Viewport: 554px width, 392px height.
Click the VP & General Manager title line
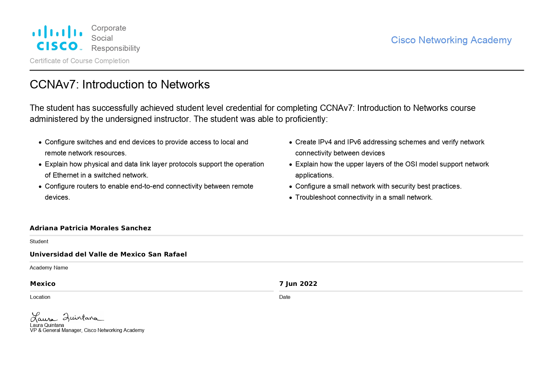click(x=87, y=330)
